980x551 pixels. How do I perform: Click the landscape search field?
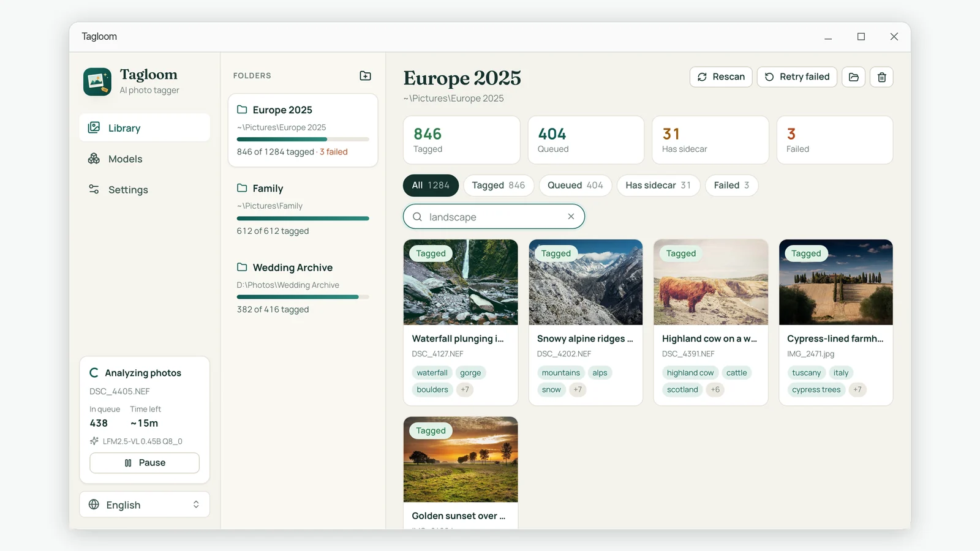click(x=494, y=217)
